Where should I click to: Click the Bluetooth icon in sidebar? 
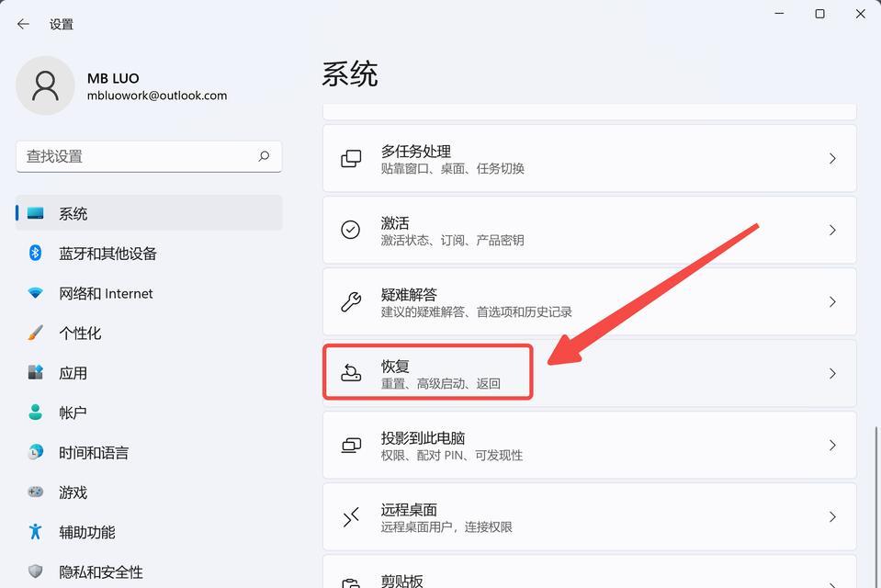pos(36,253)
